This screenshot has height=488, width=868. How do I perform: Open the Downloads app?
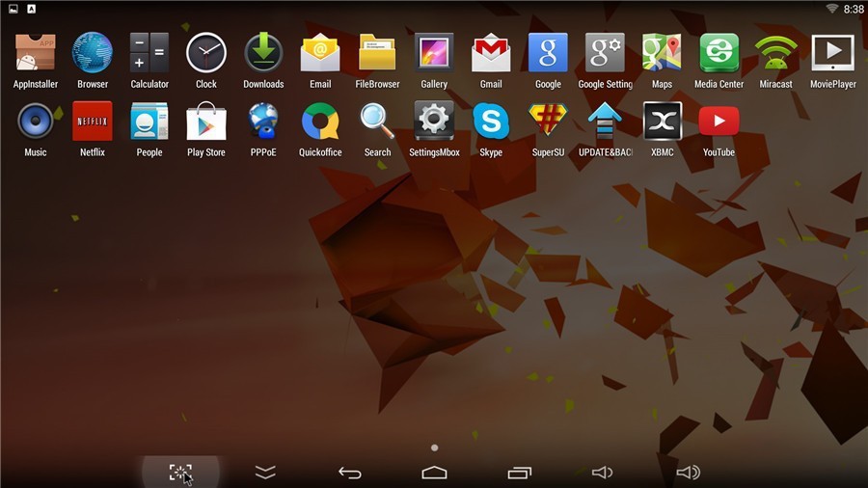click(263, 53)
